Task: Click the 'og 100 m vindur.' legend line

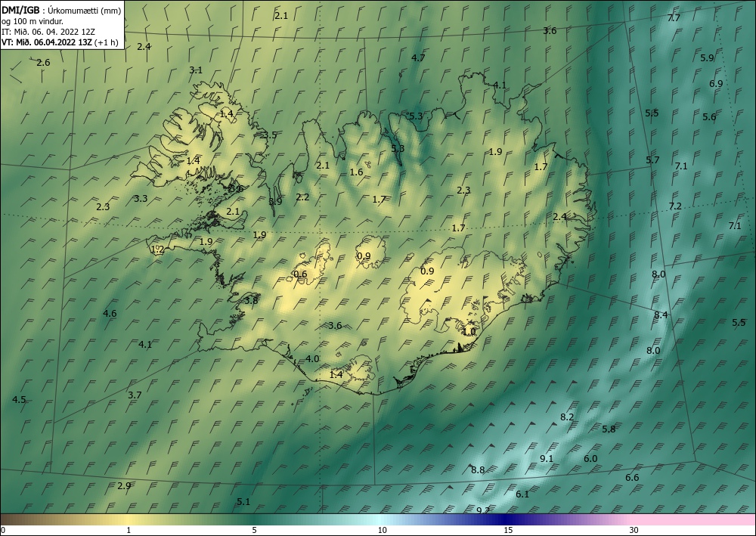Action: pos(32,21)
